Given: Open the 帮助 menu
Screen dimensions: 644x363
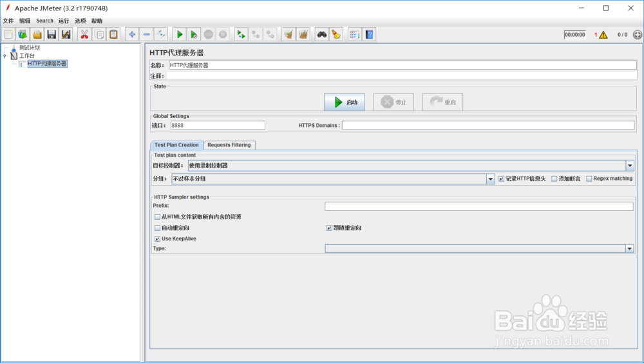Looking at the screenshot, I should 97,21.
